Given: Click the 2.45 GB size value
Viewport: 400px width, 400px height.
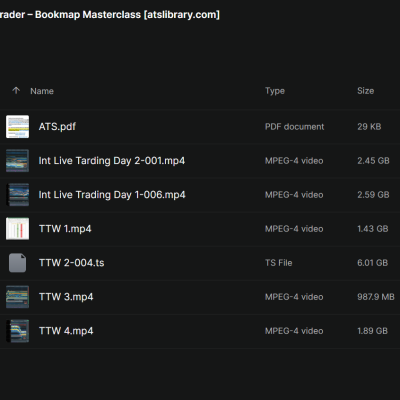Looking at the screenshot, I should [373, 161].
